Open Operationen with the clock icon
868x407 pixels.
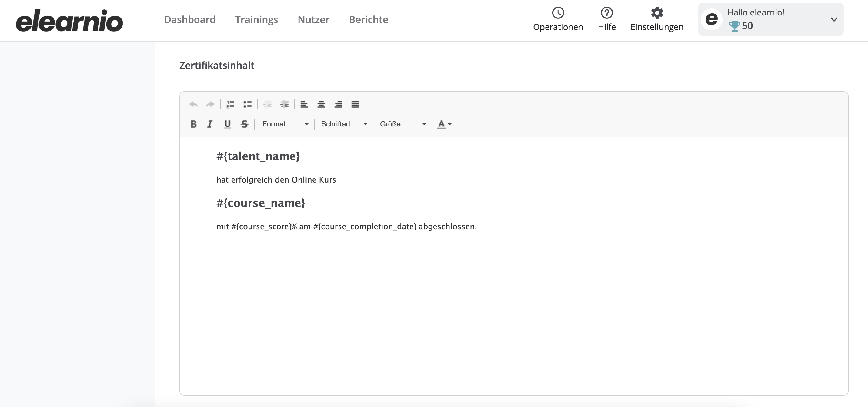tap(558, 19)
